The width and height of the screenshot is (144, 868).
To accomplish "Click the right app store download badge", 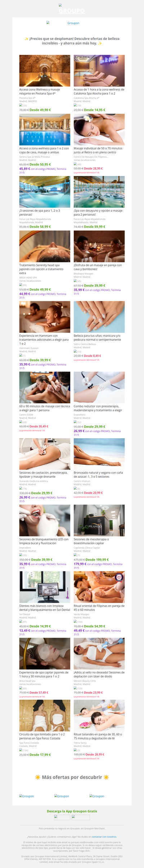I will pos(81,817).
